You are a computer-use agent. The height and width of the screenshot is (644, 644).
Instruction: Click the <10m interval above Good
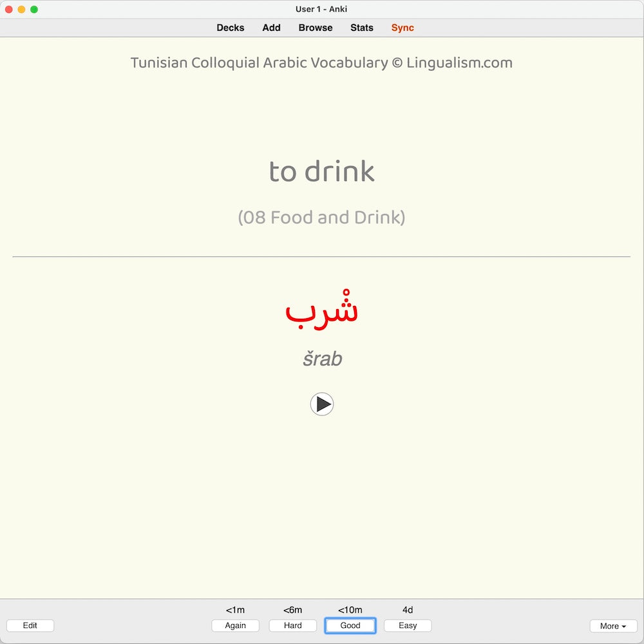point(350,609)
